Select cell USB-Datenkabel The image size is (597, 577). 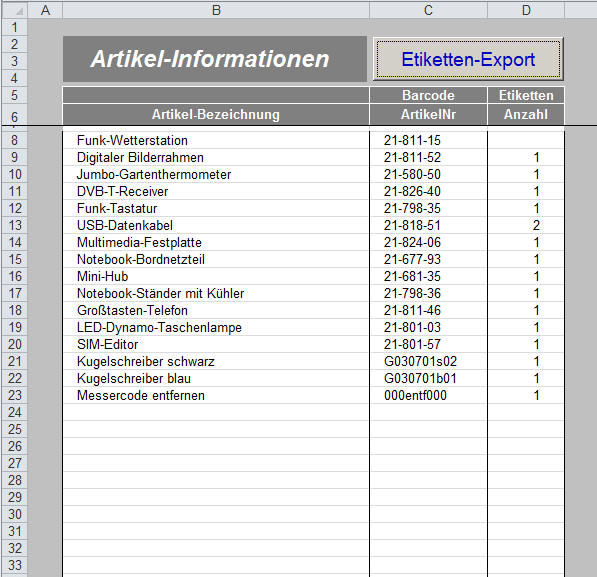[x=216, y=225]
